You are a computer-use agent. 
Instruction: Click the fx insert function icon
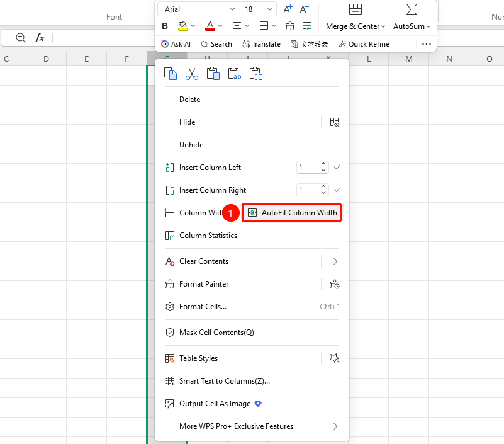pos(40,38)
